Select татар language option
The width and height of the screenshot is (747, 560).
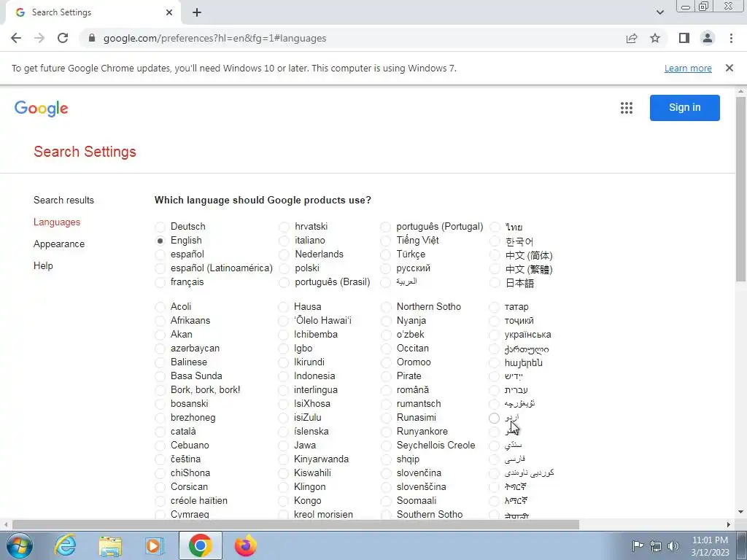(x=494, y=307)
